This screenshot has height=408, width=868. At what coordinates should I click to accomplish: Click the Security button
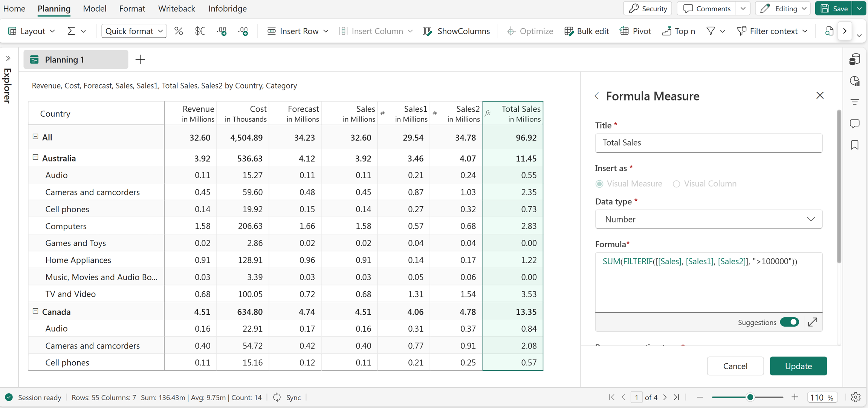(x=648, y=8)
